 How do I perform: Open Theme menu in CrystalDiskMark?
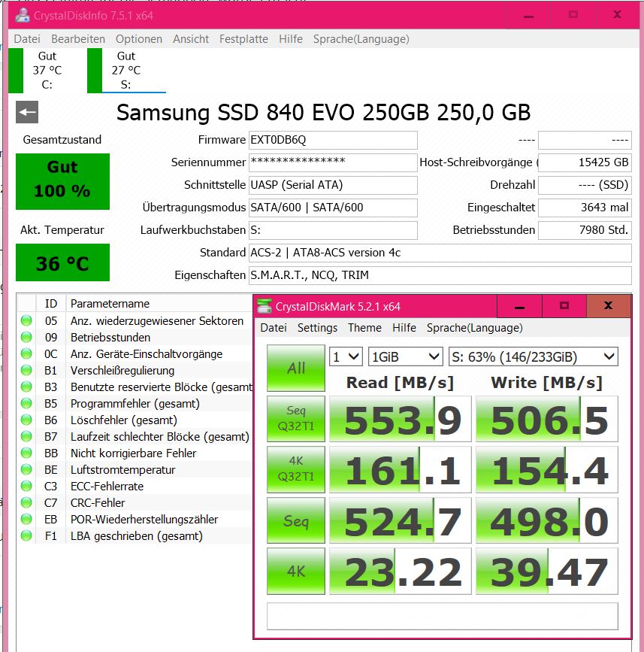(x=364, y=328)
